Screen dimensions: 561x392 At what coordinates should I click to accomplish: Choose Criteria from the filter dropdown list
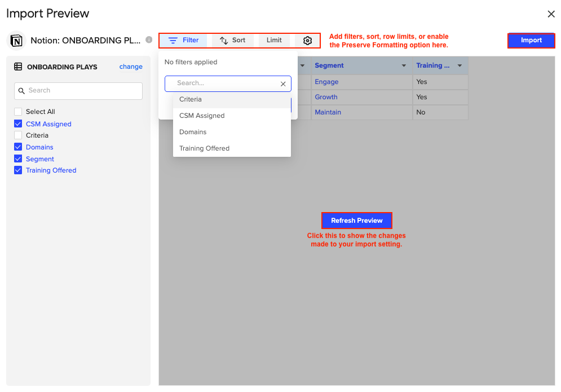[x=191, y=99]
